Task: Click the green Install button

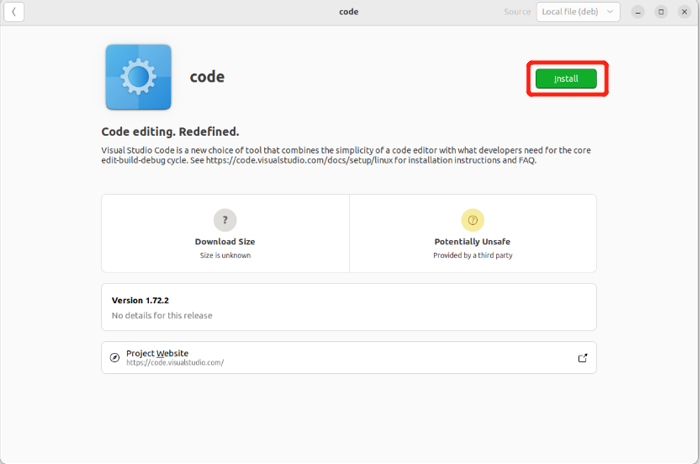Action: click(x=566, y=79)
